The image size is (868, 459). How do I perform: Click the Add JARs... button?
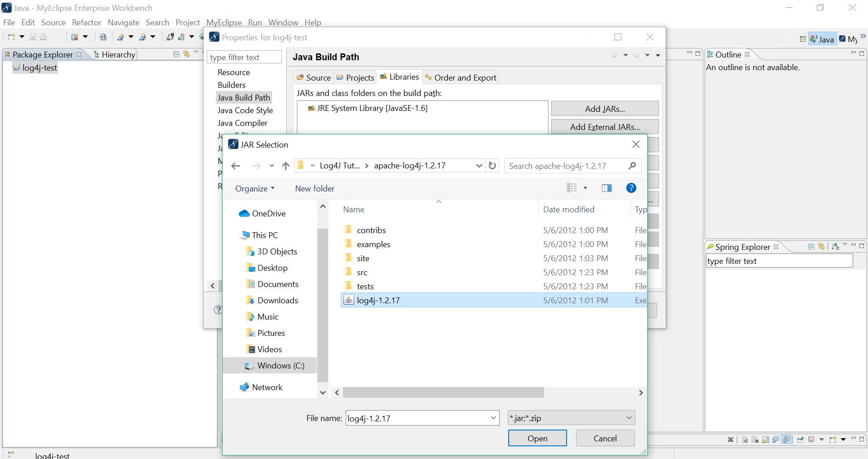click(x=605, y=109)
